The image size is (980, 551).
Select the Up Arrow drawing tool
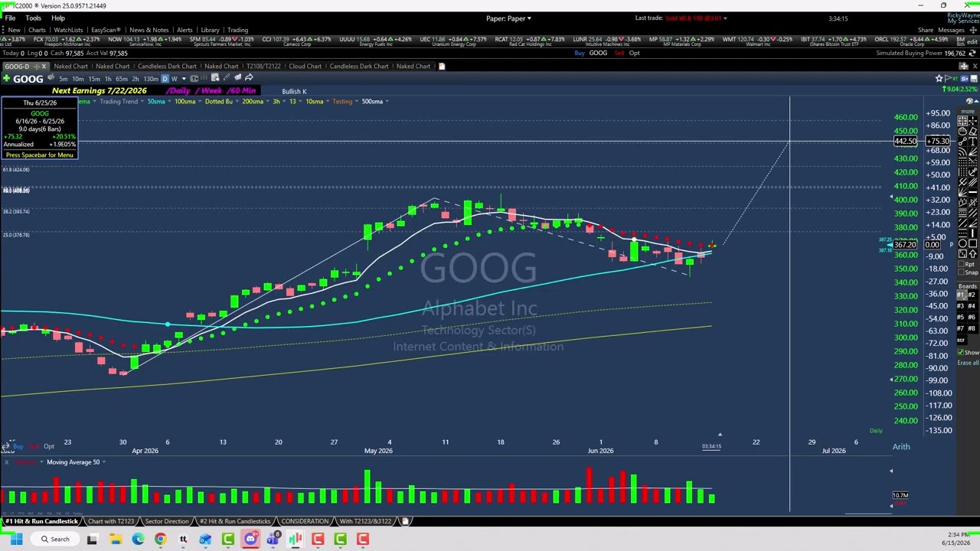click(x=973, y=254)
